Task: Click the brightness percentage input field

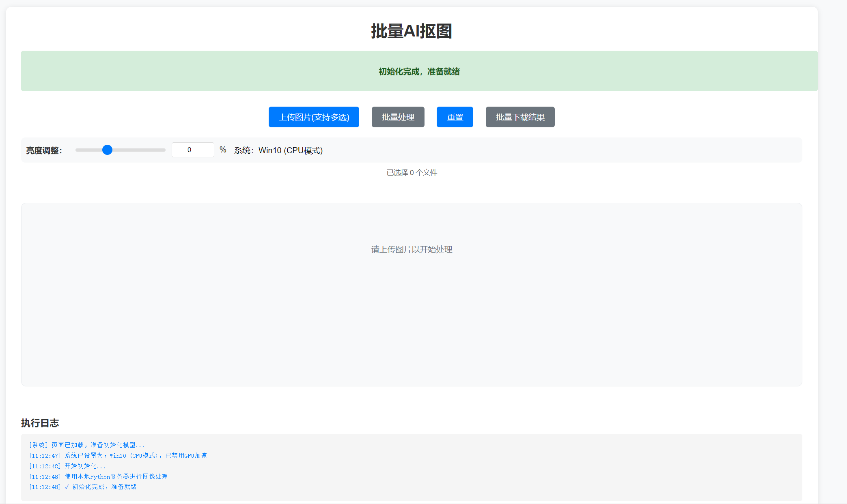Action: [193, 150]
